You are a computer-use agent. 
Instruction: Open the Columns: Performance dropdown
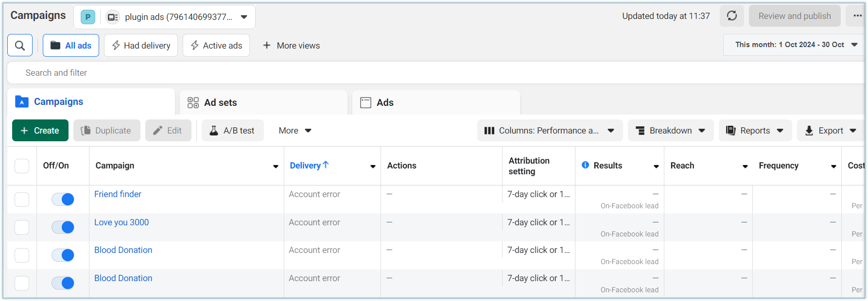pyautogui.click(x=550, y=131)
